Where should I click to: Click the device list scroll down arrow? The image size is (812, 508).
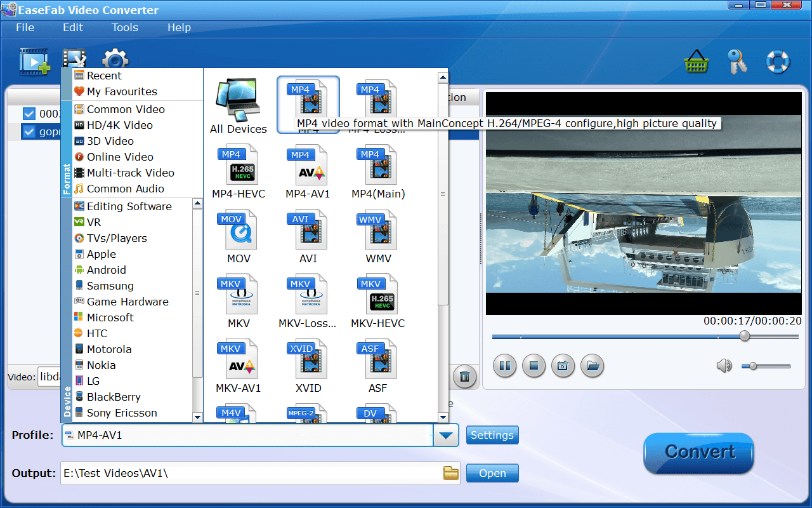tap(197, 417)
